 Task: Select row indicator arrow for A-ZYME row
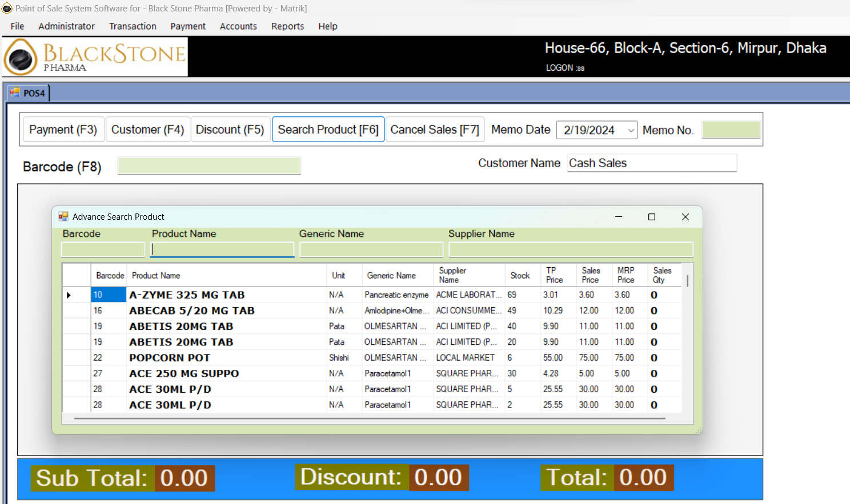69,295
